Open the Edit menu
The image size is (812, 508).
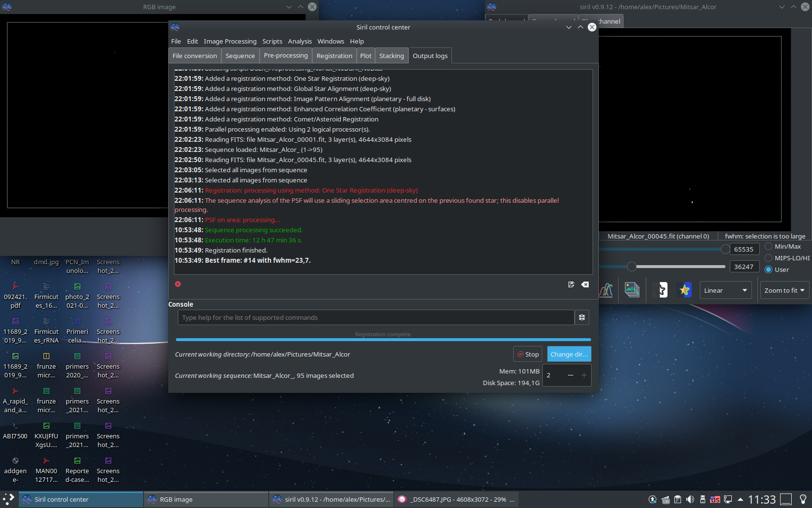[192, 41]
